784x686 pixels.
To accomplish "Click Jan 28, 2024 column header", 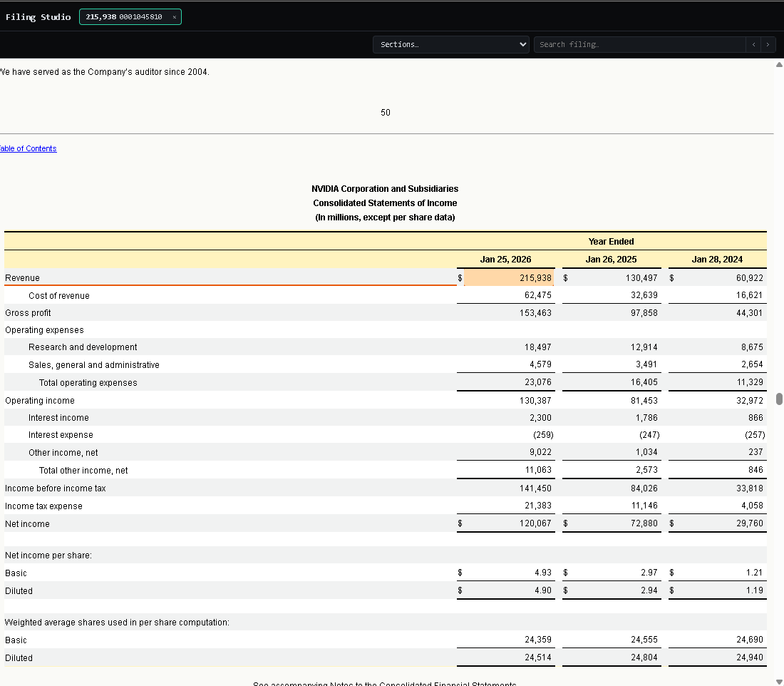I will pos(717,259).
